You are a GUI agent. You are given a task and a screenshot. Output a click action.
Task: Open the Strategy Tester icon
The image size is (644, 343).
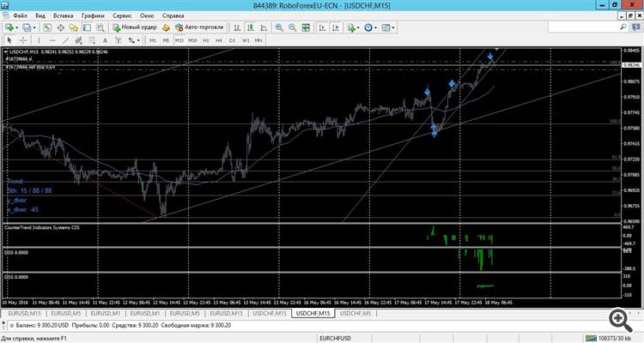[100, 27]
